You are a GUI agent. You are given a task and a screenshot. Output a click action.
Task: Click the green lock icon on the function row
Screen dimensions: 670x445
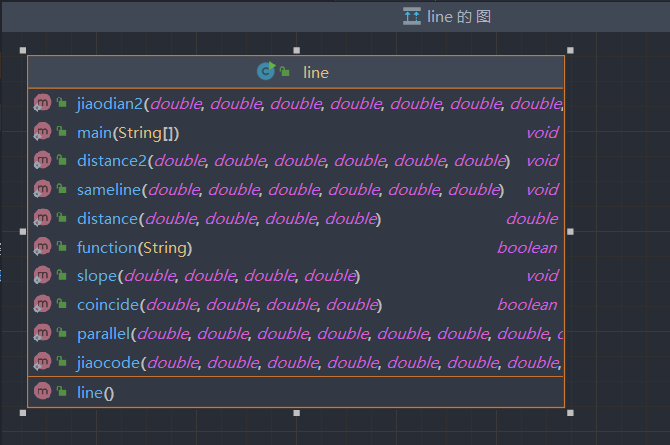[x=62, y=246]
